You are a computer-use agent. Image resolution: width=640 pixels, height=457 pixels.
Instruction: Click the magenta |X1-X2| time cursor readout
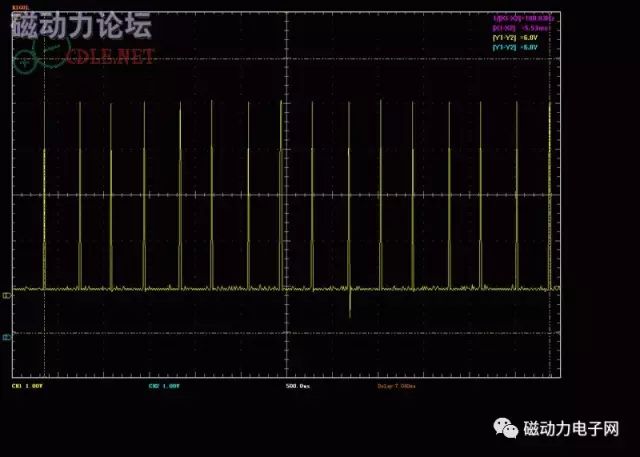tap(520, 28)
